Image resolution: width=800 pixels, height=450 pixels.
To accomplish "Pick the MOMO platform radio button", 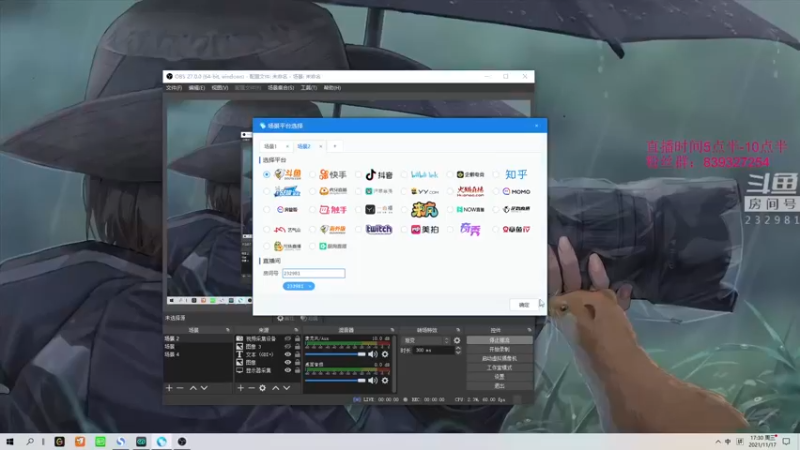I will click(495, 192).
